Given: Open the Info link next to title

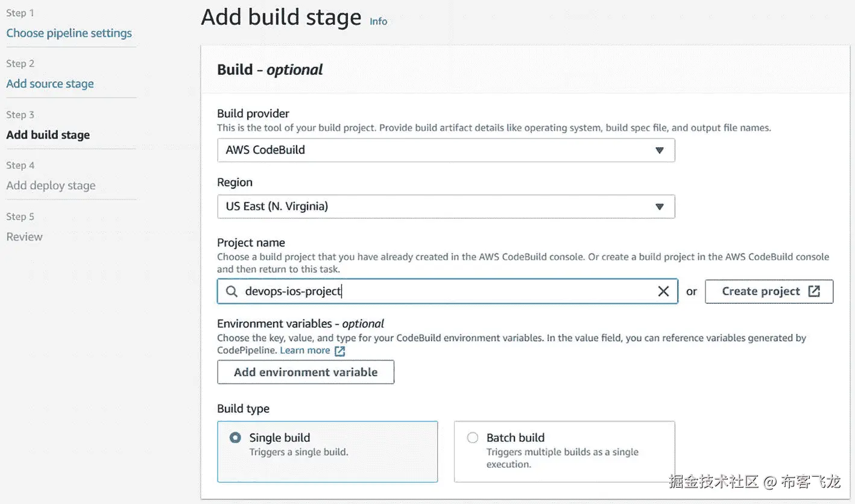Looking at the screenshot, I should point(378,22).
